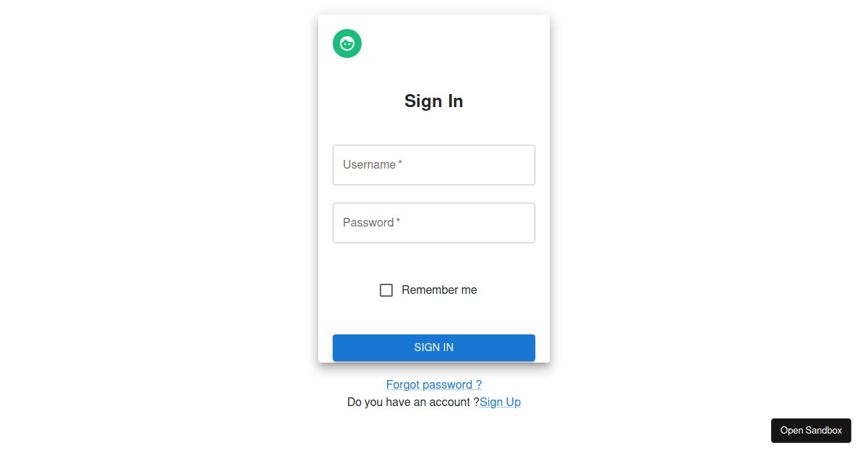
Task: Click the asterisk beside Username
Action: click(x=400, y=164)
